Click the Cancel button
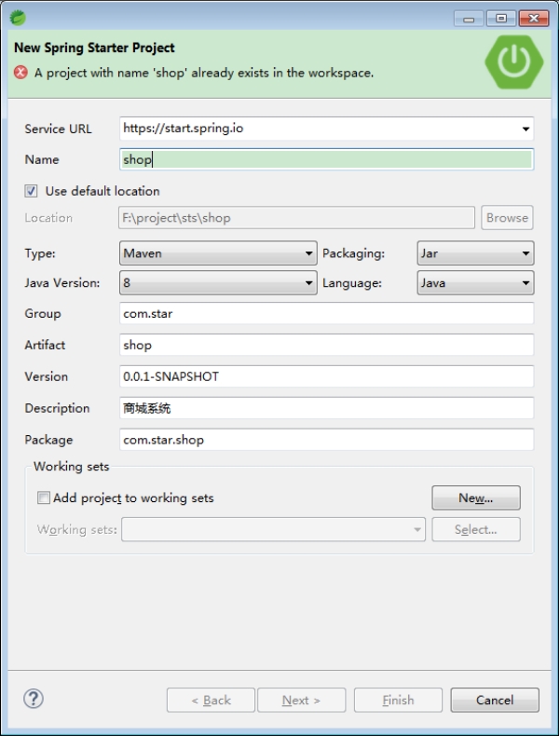560x736 pixels. [x=495, y=700]
